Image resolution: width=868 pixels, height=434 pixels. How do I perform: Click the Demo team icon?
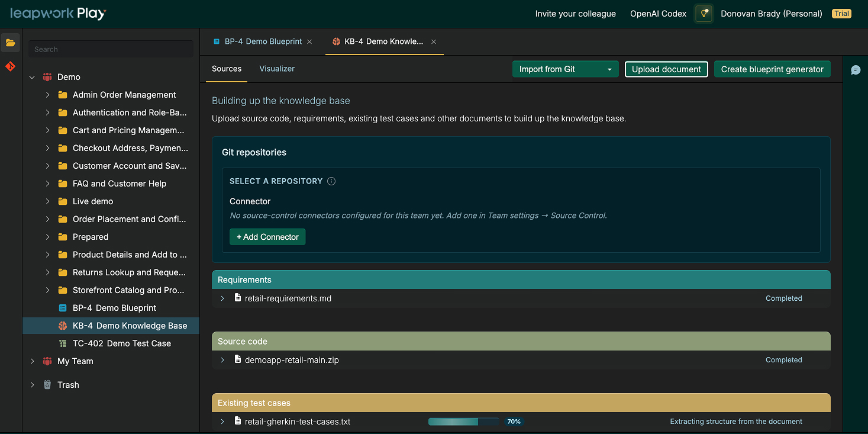pyautogui.click(x=47, y=77)
